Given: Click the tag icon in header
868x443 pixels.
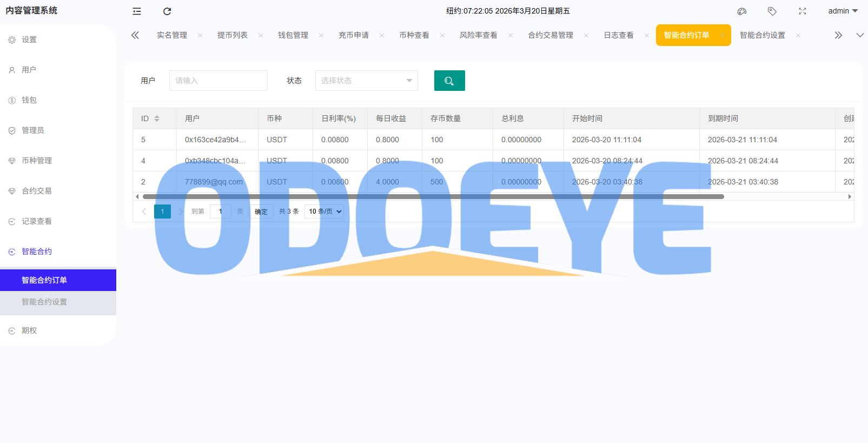Looking at the screenshot, I should [772, 11].
